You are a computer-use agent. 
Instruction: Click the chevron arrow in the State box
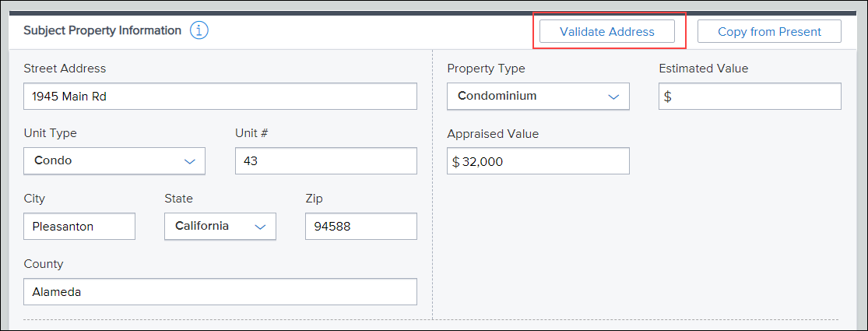[x=260, y=227]
